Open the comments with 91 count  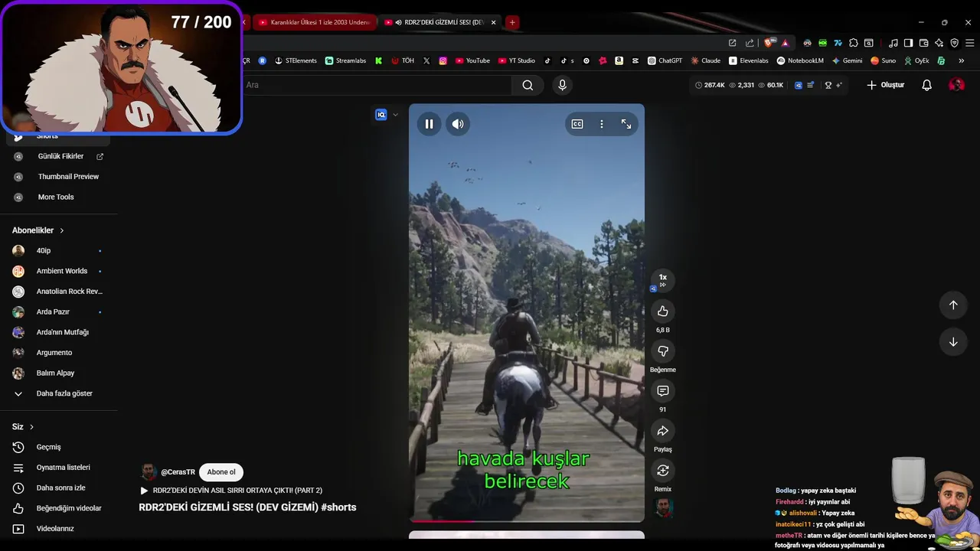[663, 391]
